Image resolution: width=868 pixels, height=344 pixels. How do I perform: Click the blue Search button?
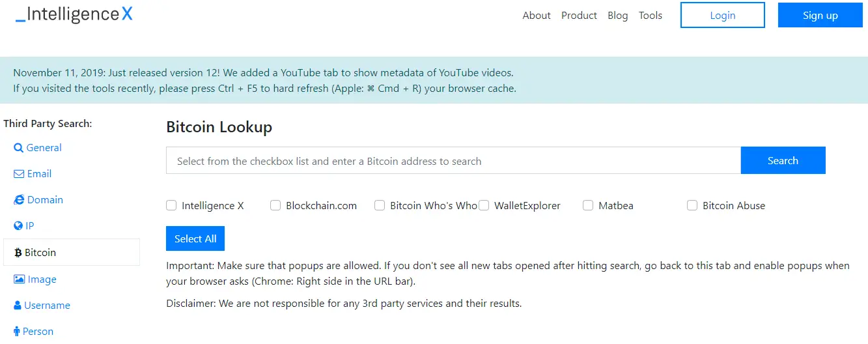783,161
